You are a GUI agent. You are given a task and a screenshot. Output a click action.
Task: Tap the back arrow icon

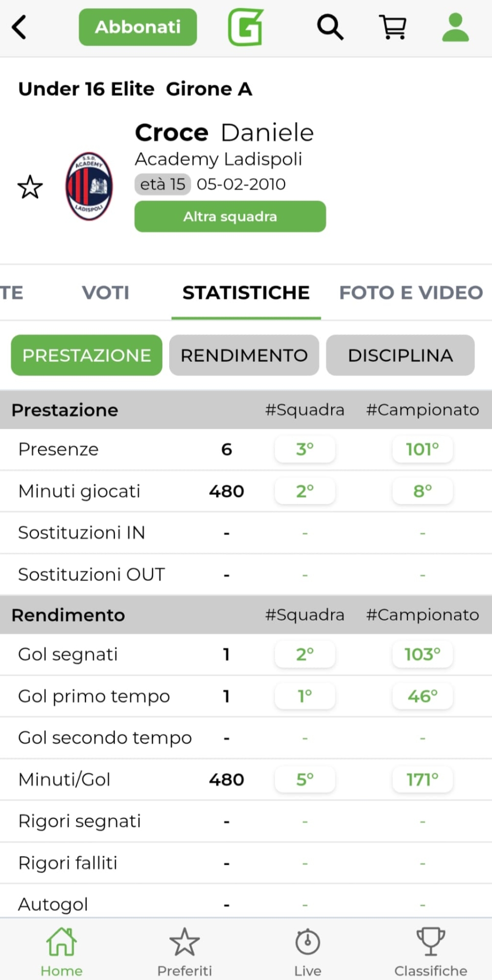click(x=19, y=27)
